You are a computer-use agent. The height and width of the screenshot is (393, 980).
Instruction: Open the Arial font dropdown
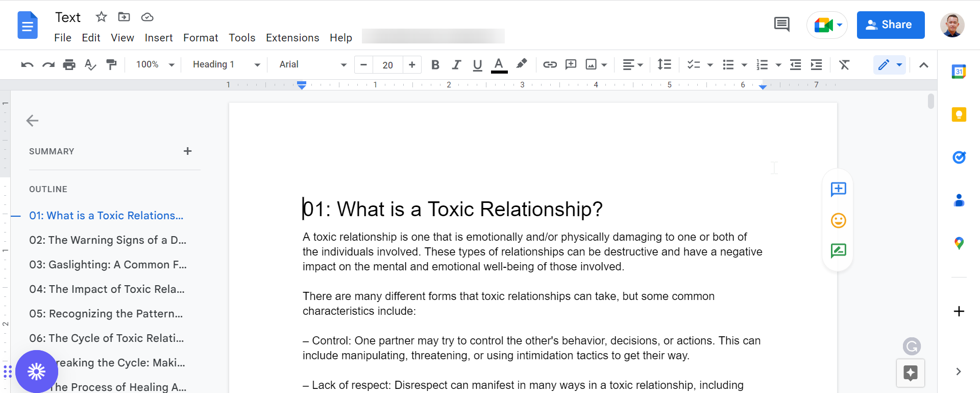[313, 65]
